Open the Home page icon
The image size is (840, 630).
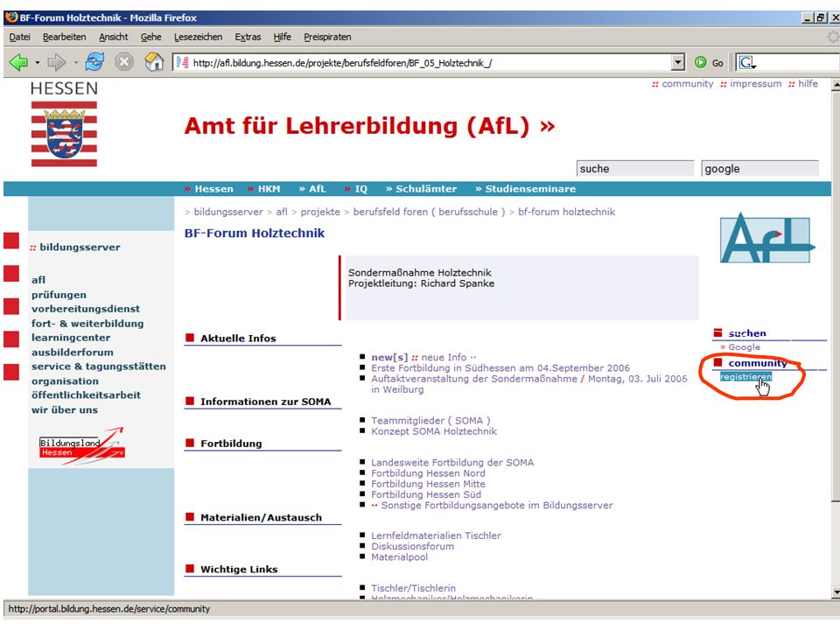click(x=154, y=62)
